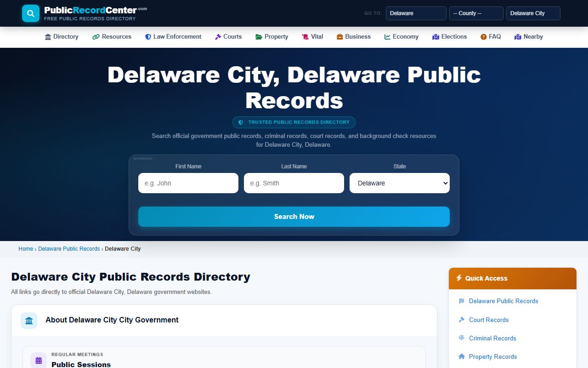Click the fingerprint icon beside Criminal Records
This screenshot has height=368, width=588.
pyautogui.click(x=462, y=338)
